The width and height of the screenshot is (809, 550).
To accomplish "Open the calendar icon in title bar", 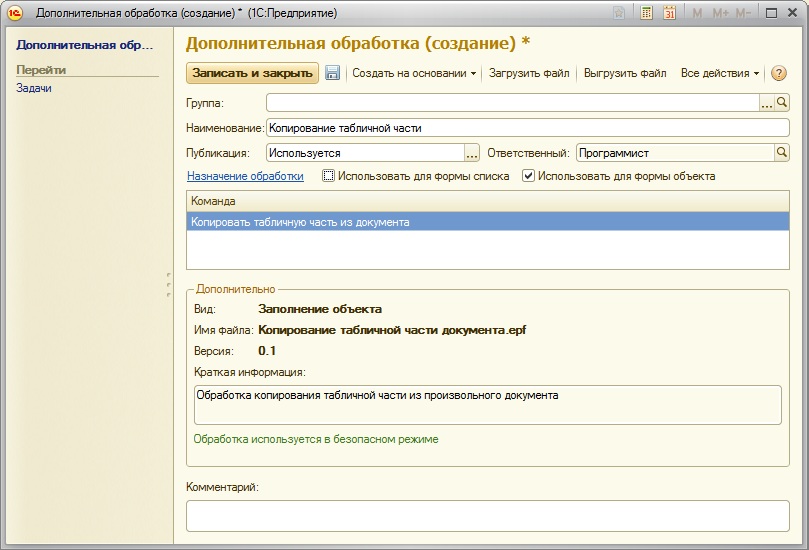I will point(669,13).
